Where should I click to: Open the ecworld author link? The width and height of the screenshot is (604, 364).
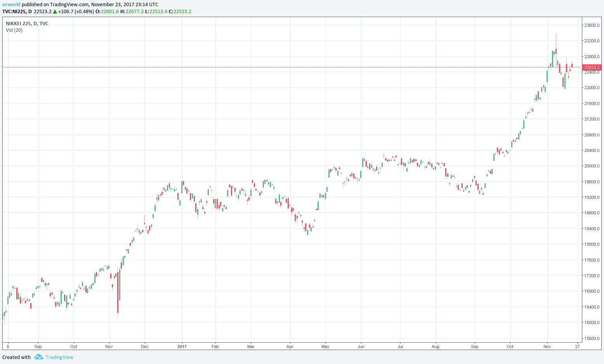[11, 5]
